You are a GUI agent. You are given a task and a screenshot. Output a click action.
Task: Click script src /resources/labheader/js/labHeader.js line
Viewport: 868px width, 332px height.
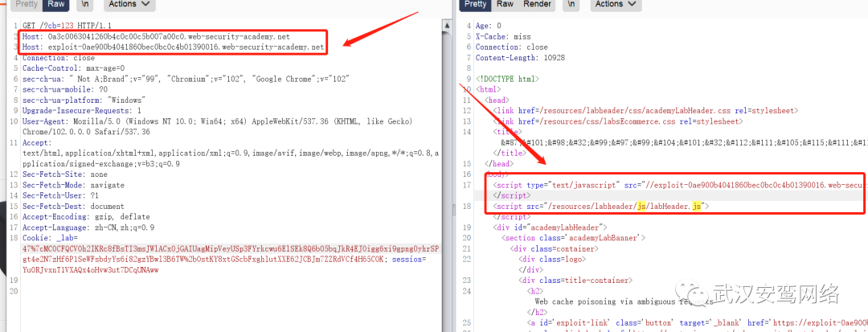pos(601,206)
